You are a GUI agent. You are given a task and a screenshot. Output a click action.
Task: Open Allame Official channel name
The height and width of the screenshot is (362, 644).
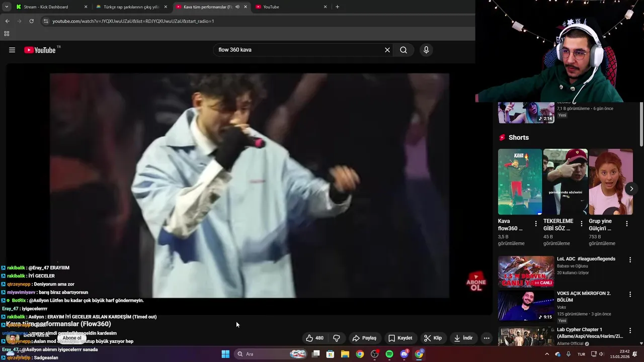pos(570,344)
